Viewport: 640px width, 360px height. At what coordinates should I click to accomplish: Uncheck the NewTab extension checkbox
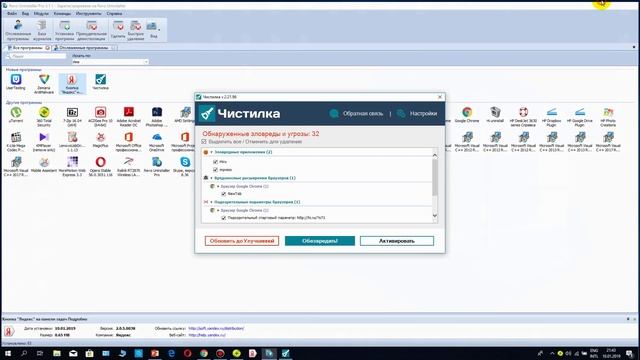[224, 194]
